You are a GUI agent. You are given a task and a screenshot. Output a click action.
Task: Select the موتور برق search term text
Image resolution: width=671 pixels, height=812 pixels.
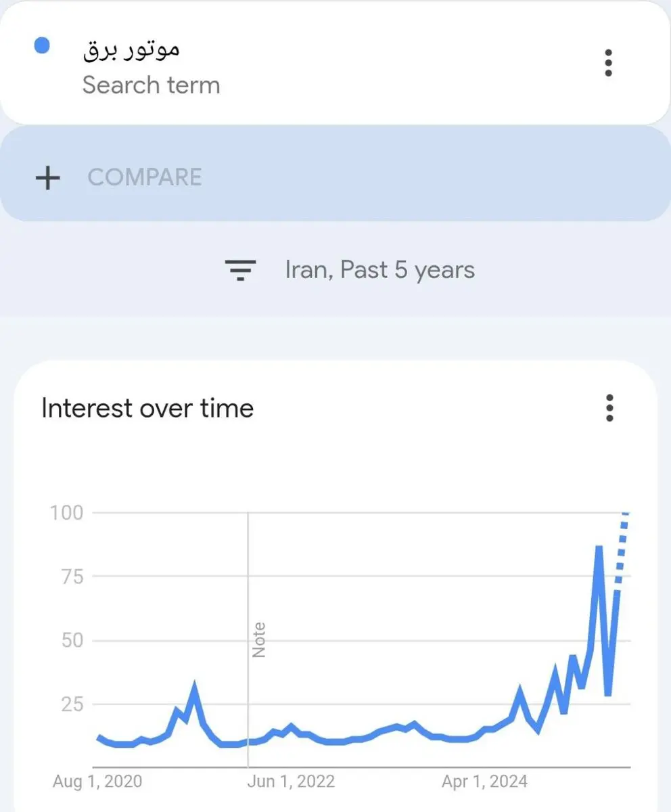click(131, 49)
